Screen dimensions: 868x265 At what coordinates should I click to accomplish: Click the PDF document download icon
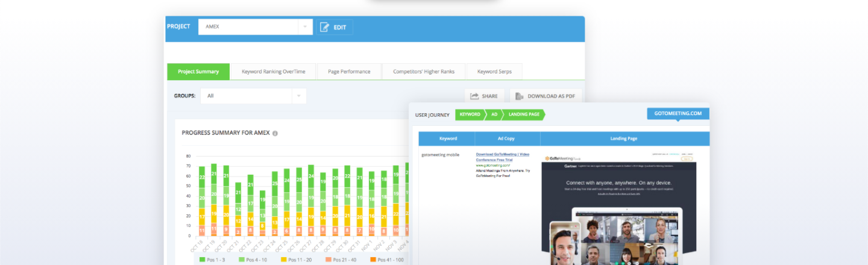tap(519, 96)
